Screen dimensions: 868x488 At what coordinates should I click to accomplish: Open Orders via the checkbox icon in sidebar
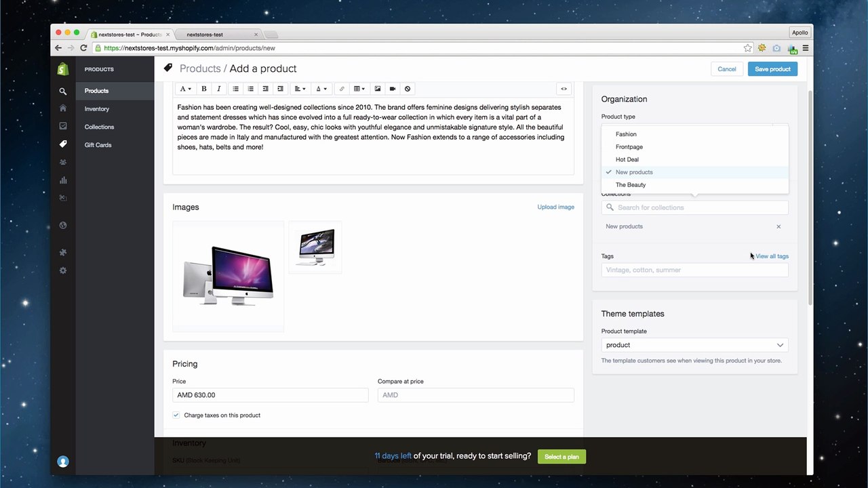(x=63, y=126)
